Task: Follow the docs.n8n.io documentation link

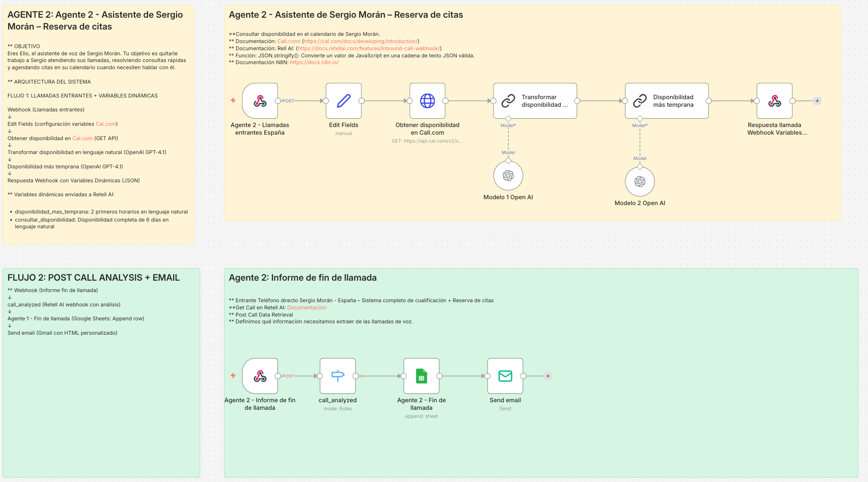Action: pyautogui.click(x=314, y=62)
